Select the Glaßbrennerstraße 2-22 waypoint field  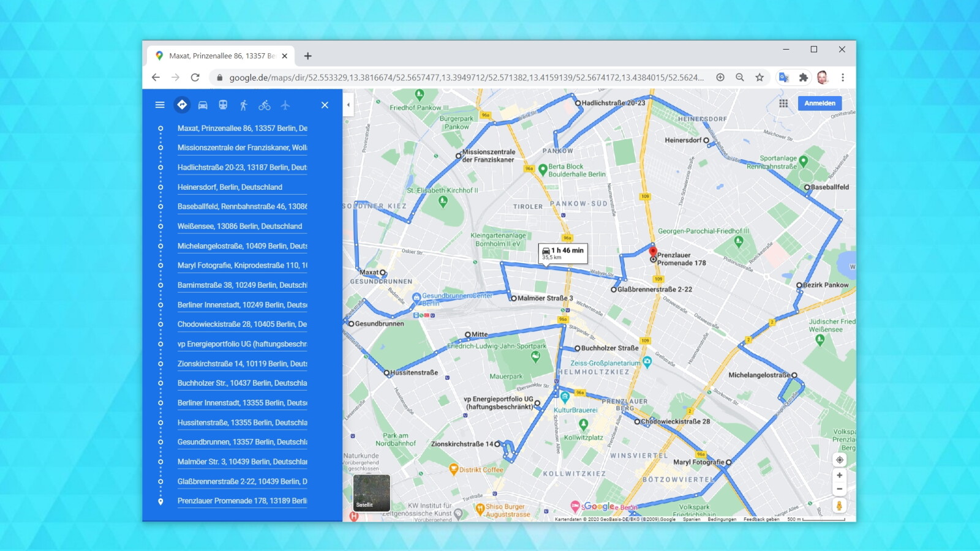pyautogui.click(x=242, y=481)
